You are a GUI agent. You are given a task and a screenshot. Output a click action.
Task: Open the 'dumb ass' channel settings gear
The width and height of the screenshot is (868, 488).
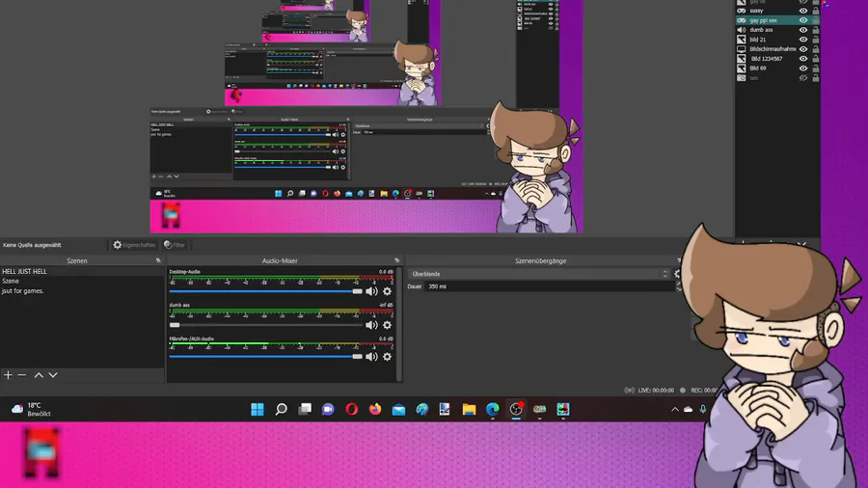387,325
